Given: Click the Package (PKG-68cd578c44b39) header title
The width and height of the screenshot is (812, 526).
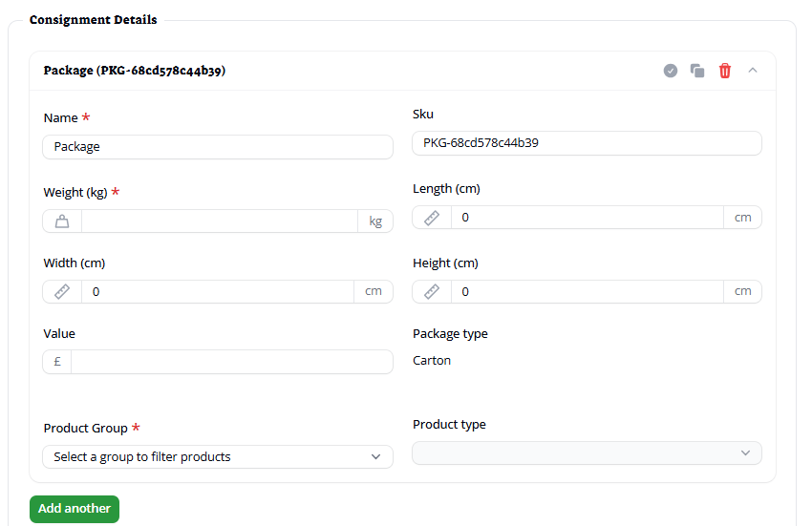Looking at the screenshot, I should tap(135, 71).
